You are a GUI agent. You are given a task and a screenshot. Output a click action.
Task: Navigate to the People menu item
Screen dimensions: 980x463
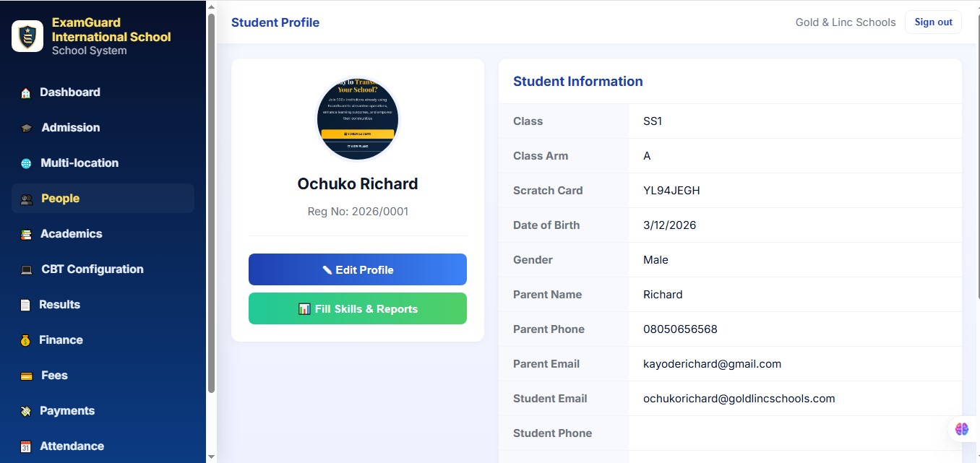point(60,198)
